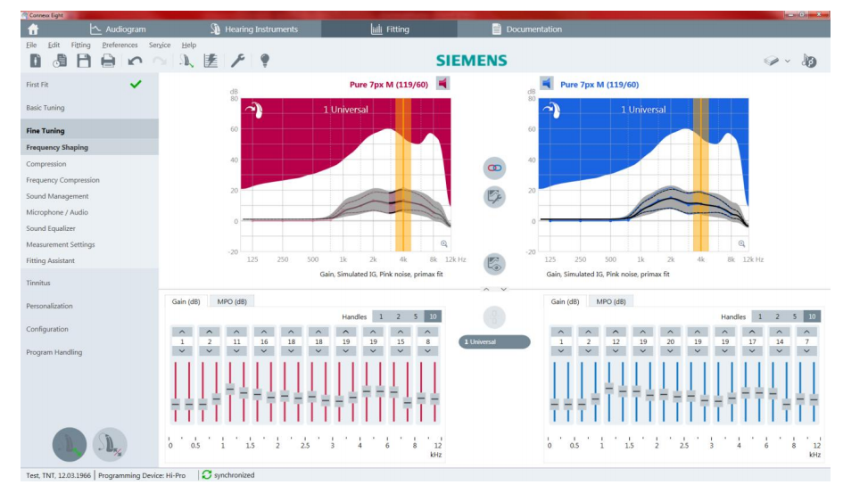
Task: Increase left ear gain above value 12
Action: coord(616,332)
